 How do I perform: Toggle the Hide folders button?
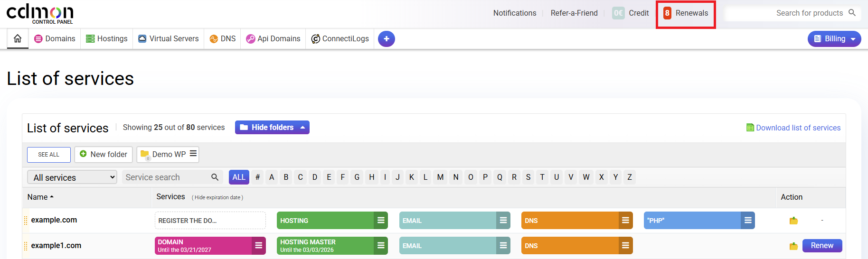coord(272,128)
